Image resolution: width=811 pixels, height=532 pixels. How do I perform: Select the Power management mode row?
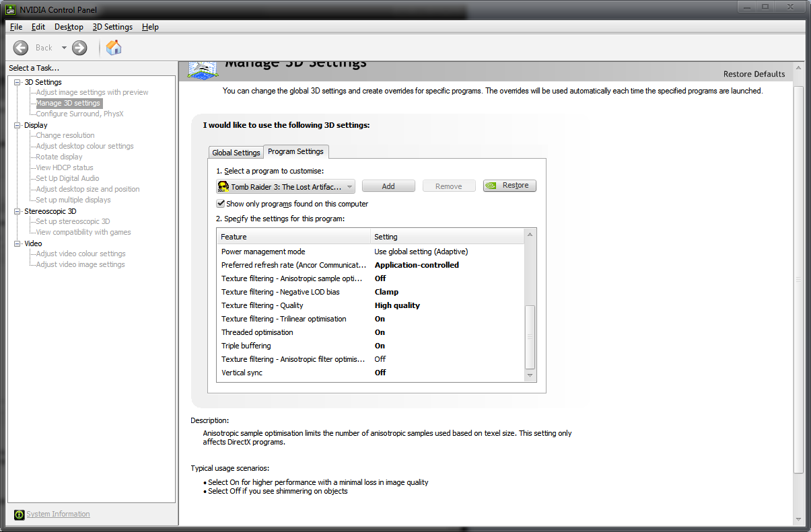(370, 252)
